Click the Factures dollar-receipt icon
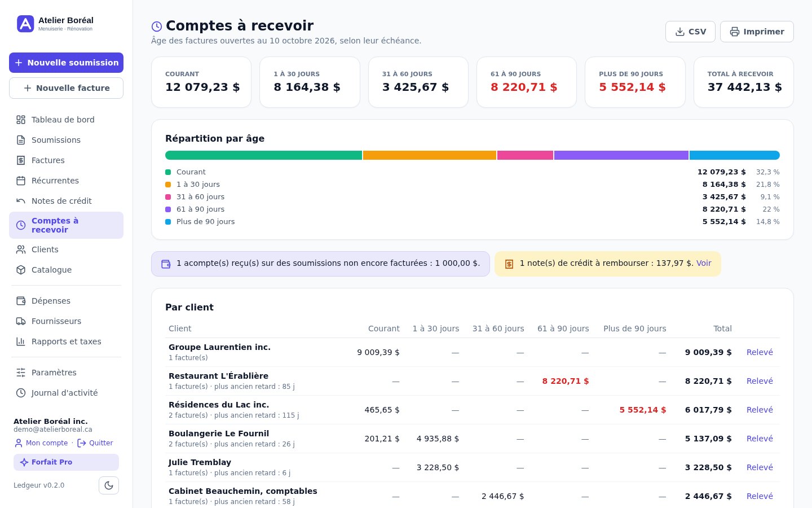Viewport: 812px width, 508px height. pyautogui.click(x=21, y=160)
